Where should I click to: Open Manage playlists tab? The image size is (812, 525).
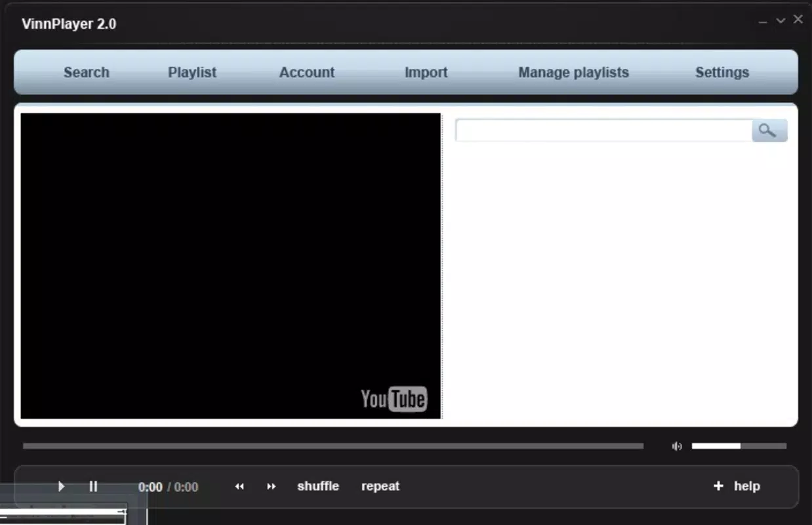[574, 72]
